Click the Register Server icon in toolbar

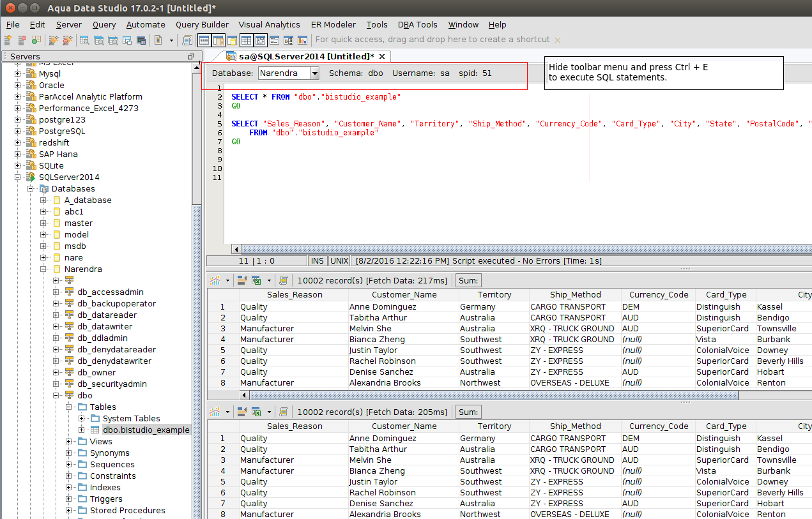point(8,40)
